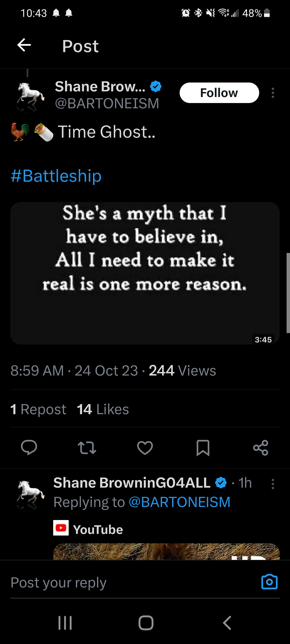
Task: Tap the camera icon in reply bar
Action: pyautogui.click(x=269, y=582)
